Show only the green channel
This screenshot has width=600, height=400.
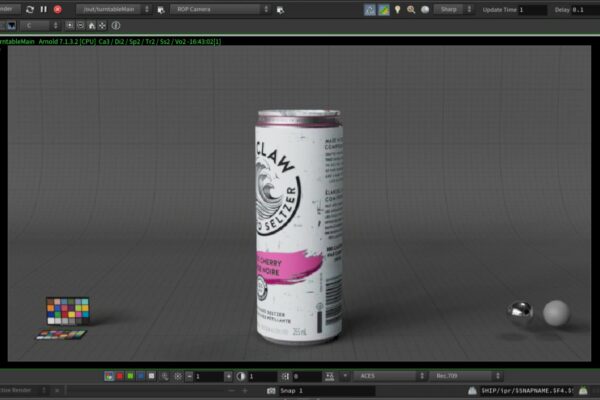click(x=130, y=376)
